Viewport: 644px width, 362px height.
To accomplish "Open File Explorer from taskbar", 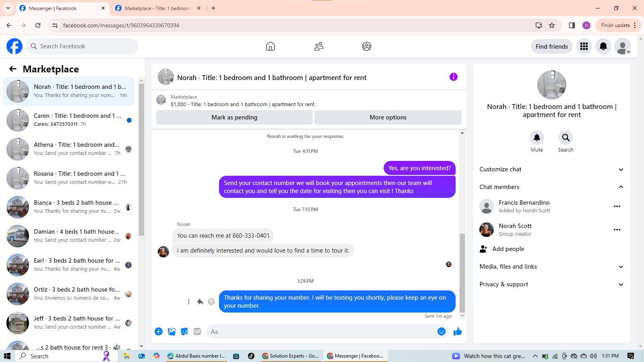I will [x=126, y=356].
